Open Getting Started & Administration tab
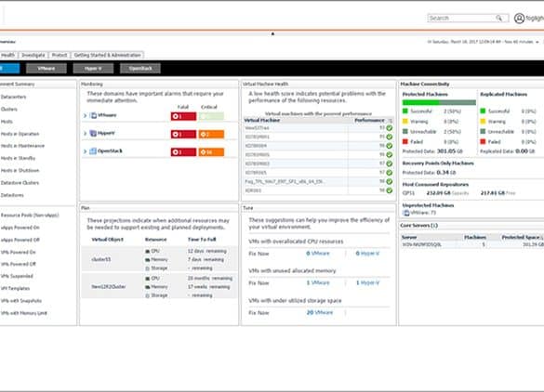Image resolution: width=544 pixels, height=392 pixels. click(108, 55)
